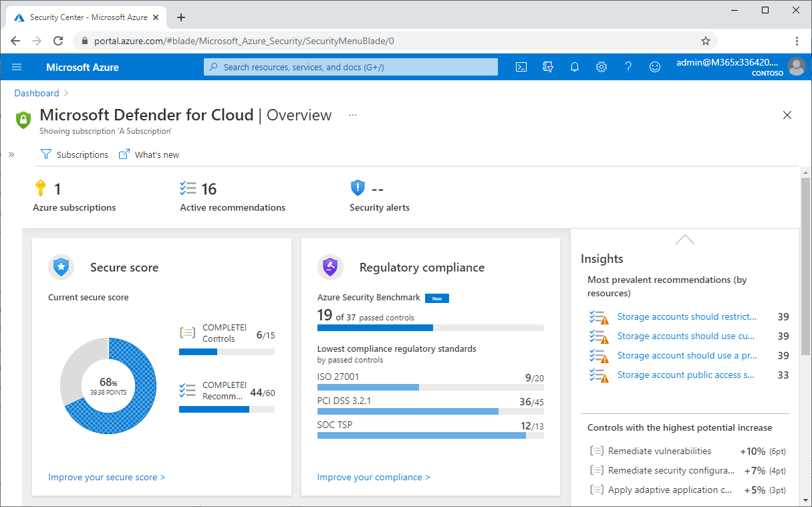
Task: Collapse the Insights panel with up chevron
Action: [685, 239]
